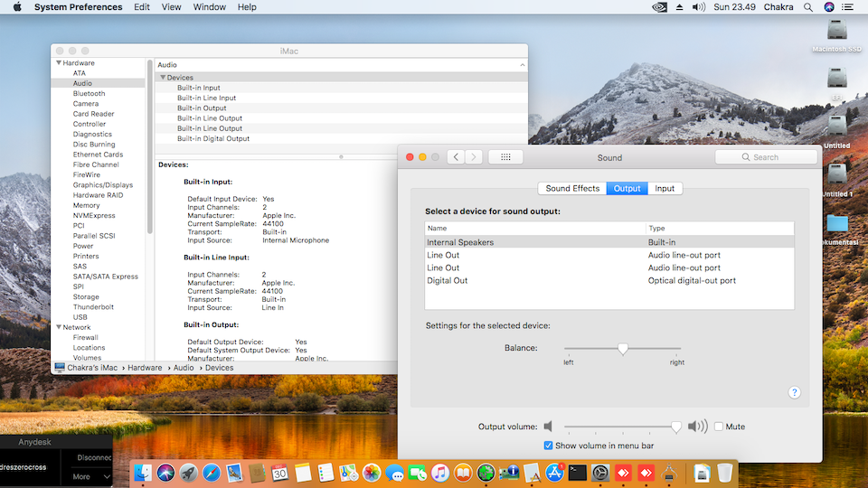Select the Output tab

(627, 188)
